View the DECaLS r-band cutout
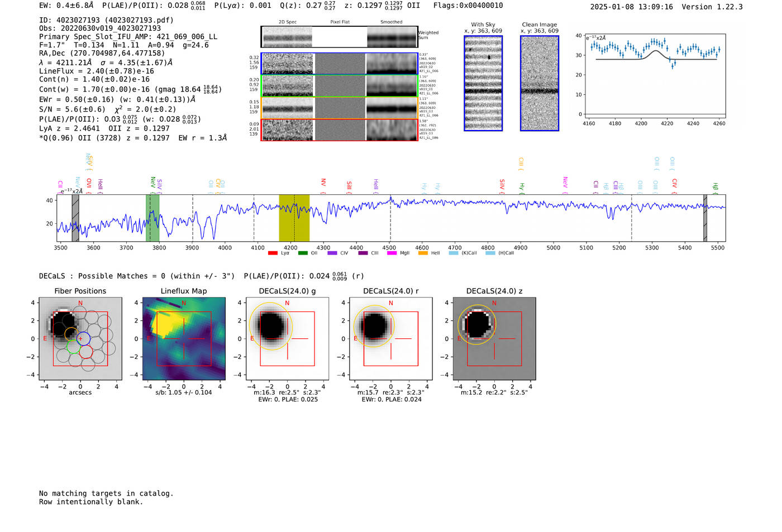782x532 pixels. [x=391, y=339]
